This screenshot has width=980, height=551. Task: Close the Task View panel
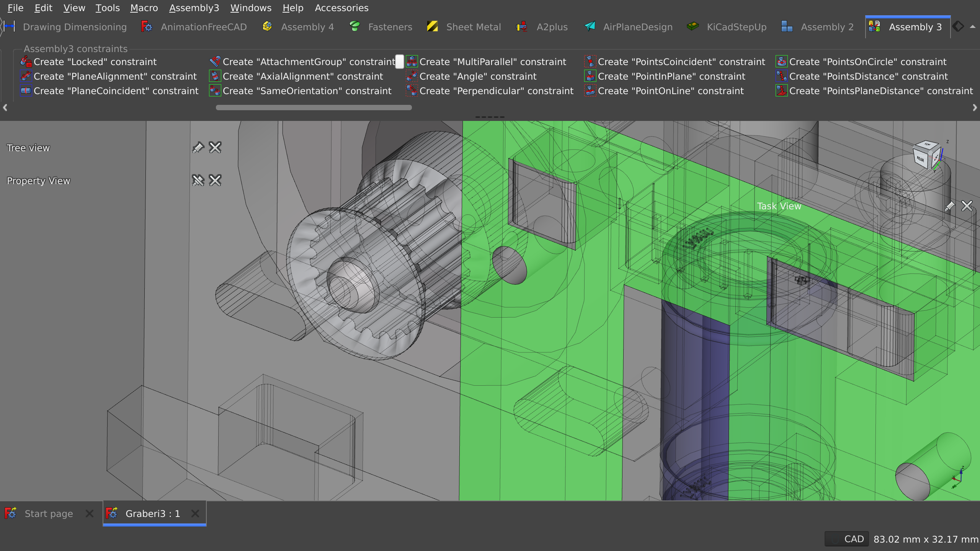967,206
